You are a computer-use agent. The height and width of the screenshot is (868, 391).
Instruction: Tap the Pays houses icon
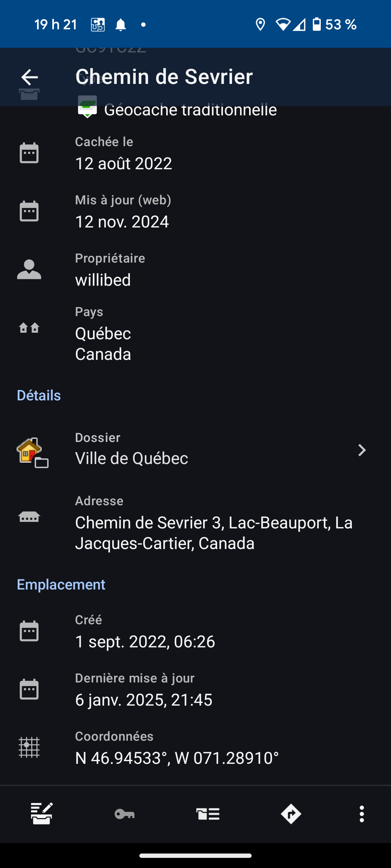29,328
